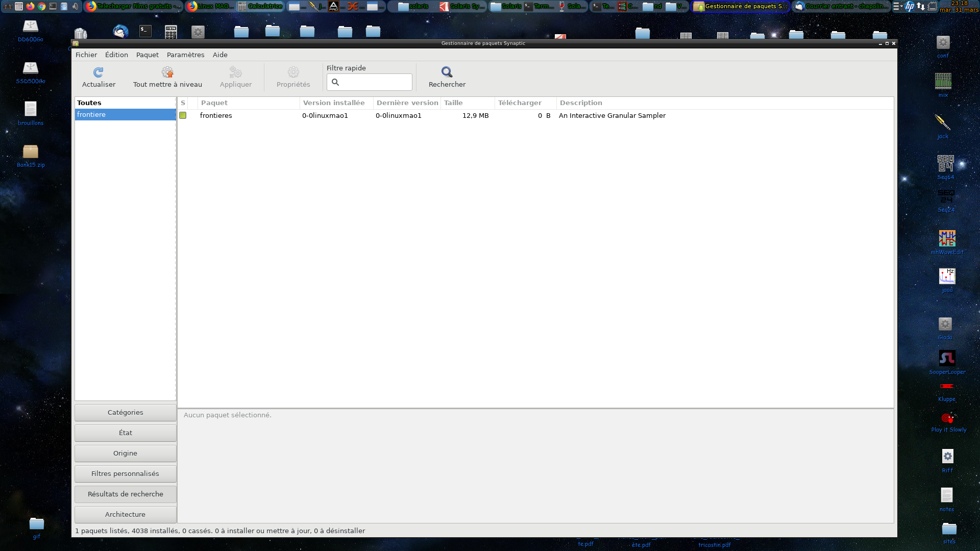
Task: Click the Tout mettre à niveau icon
Action: coord(167,72)
